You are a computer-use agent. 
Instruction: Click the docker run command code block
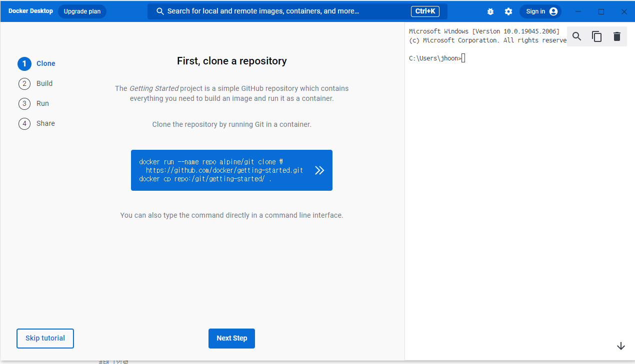pos(231,170)
